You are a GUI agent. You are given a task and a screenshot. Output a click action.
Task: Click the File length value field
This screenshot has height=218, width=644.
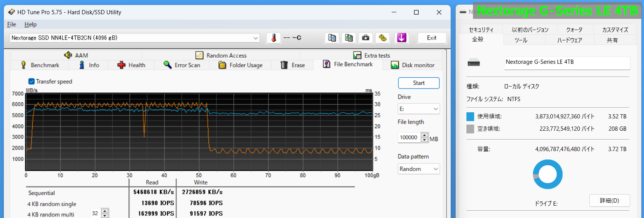[x=409, y=137]
